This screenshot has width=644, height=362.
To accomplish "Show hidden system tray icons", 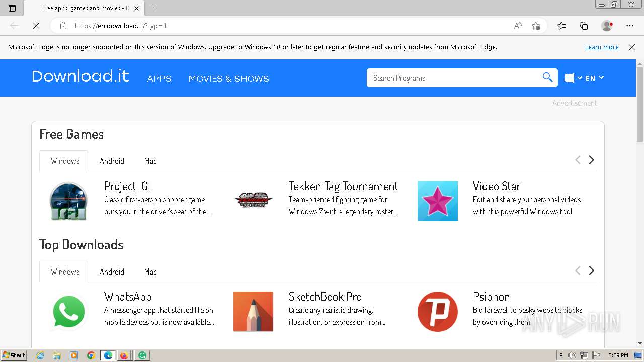I will [561, 355].
